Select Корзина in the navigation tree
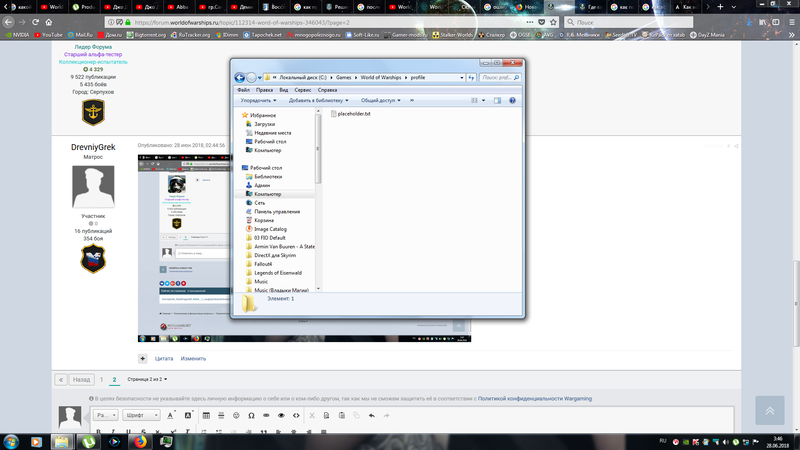Screen dimensions: 800x450 point(265,219)
